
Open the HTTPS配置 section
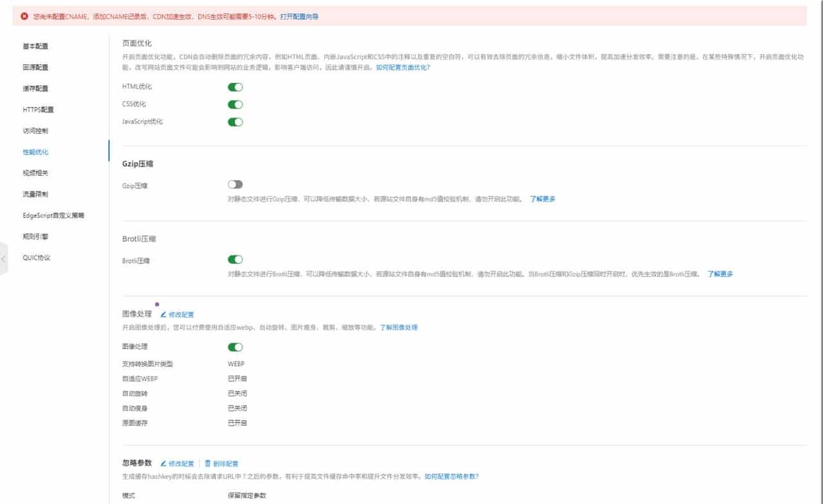36,109
